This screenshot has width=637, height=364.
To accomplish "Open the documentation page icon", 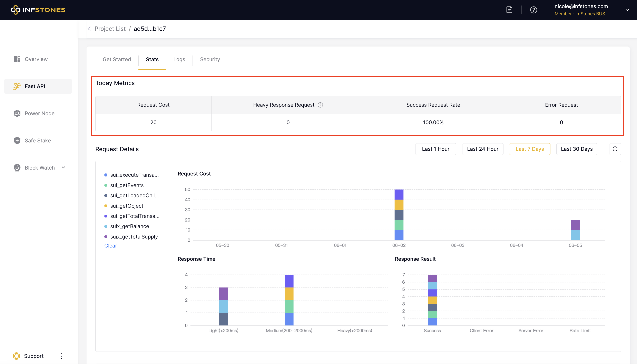I will 509,10.
